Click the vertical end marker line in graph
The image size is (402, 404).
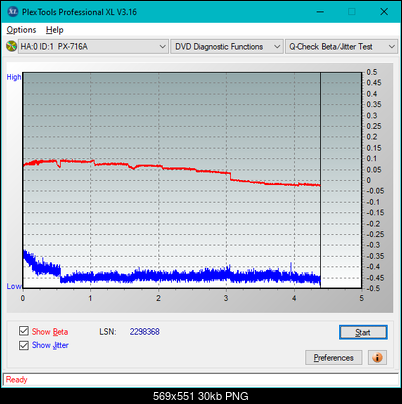pos(320,180)
